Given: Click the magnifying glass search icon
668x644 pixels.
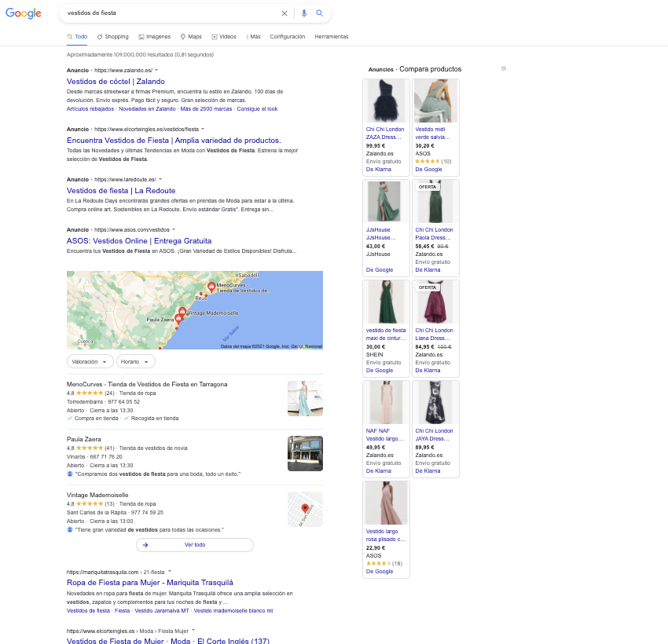Looking at the screenshot, I should tap(320, 13).
